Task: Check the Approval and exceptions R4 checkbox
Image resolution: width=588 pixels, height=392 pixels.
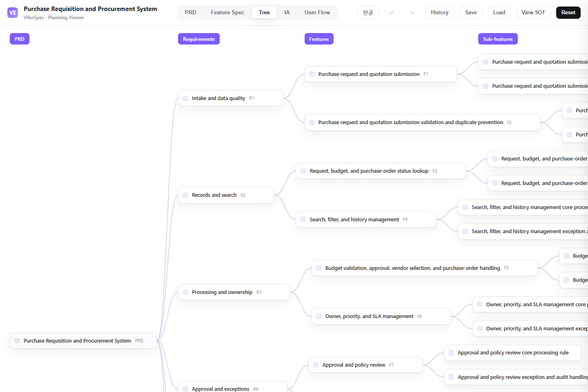Action: 185,389
